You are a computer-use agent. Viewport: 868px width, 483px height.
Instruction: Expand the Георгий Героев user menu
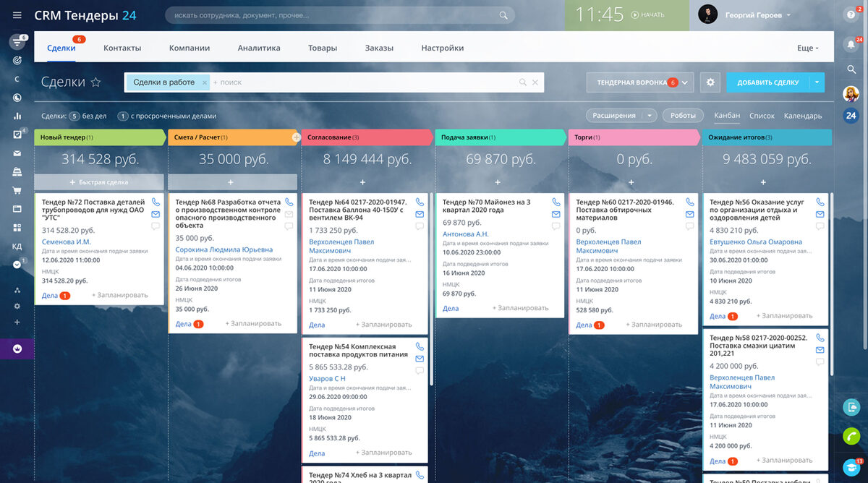[x=788, y=15]
